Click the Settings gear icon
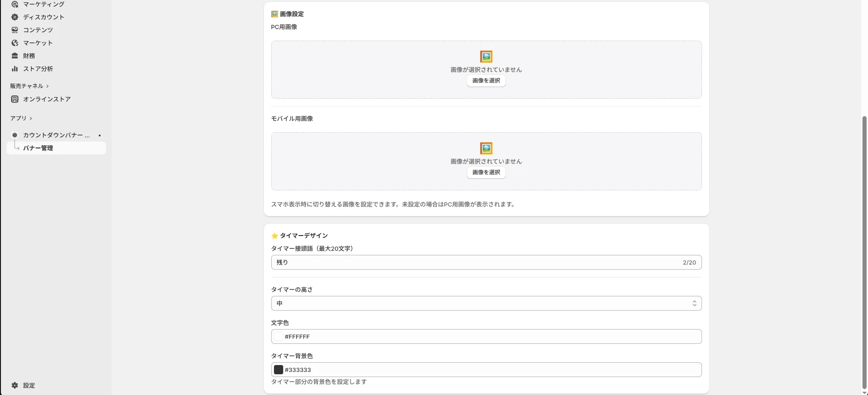This screenshot has width=868, height=395. pos(15,385)
